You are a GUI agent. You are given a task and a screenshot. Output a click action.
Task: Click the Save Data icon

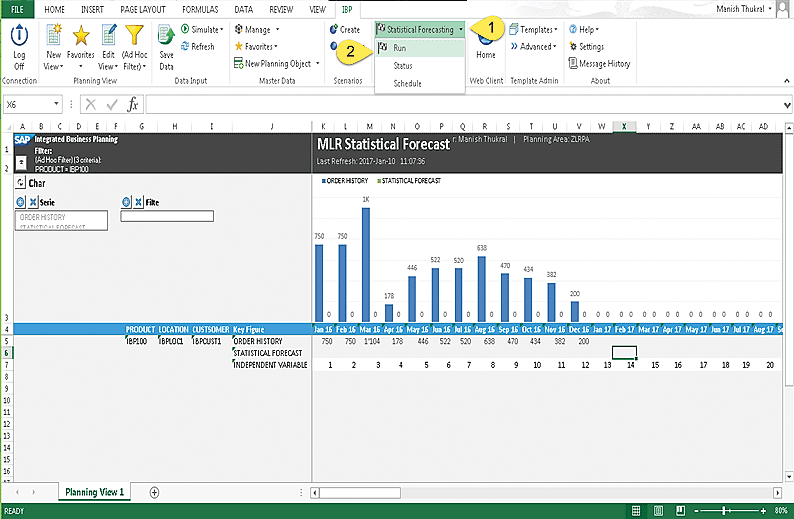(166, 35)
